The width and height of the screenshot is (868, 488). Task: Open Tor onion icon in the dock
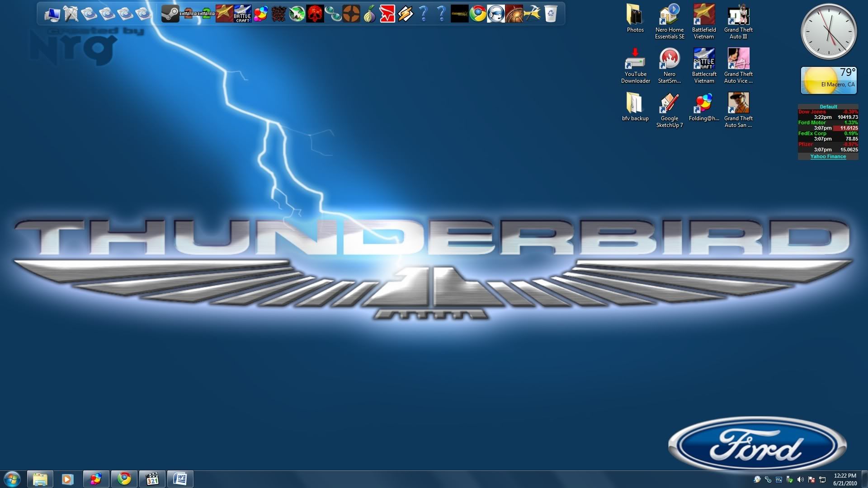coord(369,14)
